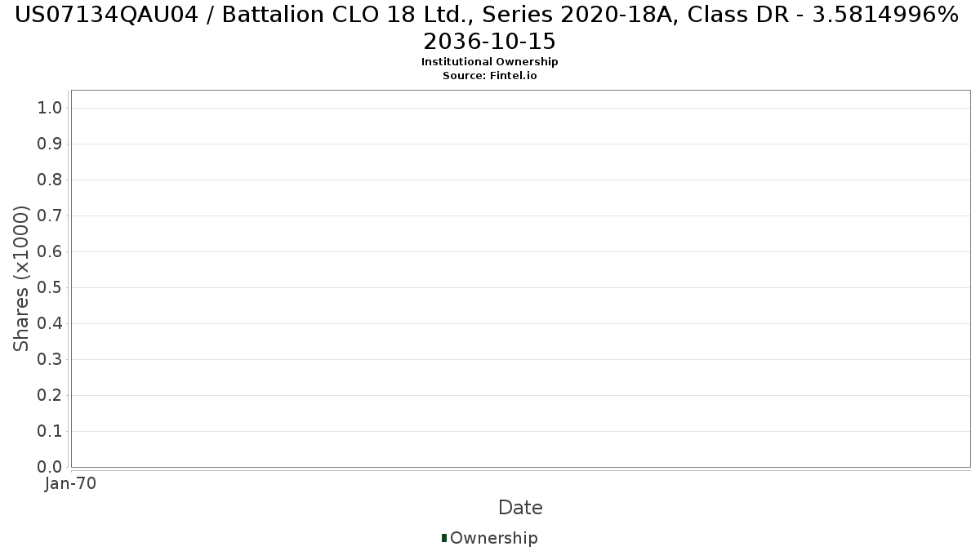Click the green Ownership legend swatch
The image size is (980, 551).
(x=444, y=538)
